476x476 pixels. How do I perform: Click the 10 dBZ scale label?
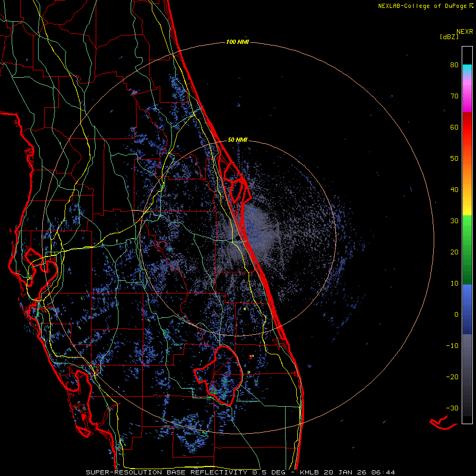454,283
